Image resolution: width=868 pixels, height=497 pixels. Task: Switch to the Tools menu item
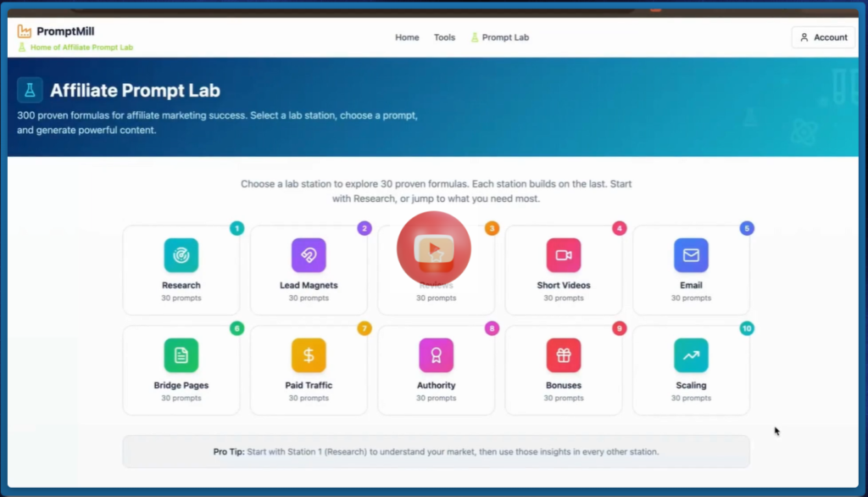pyautogui.click(x=445, y=37)
